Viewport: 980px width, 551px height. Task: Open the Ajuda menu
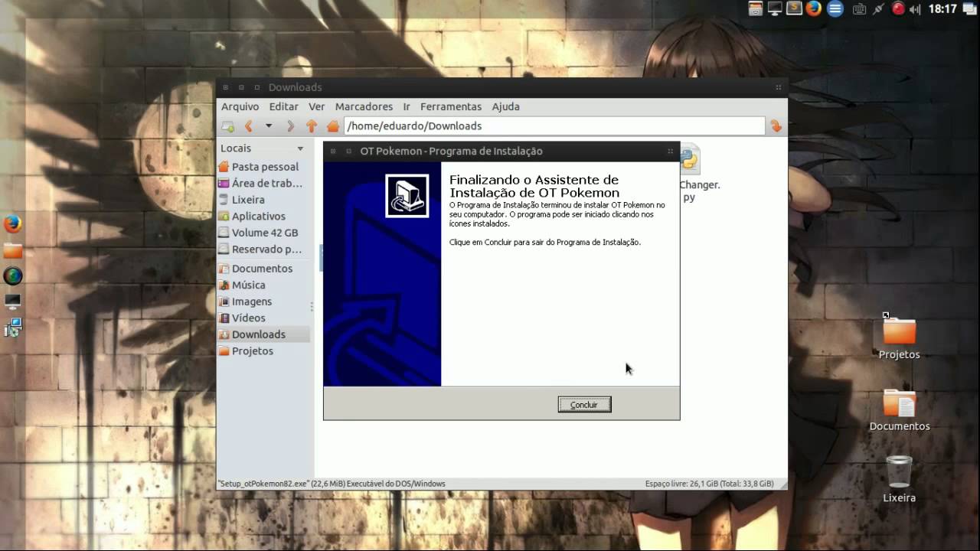(505, 106)
